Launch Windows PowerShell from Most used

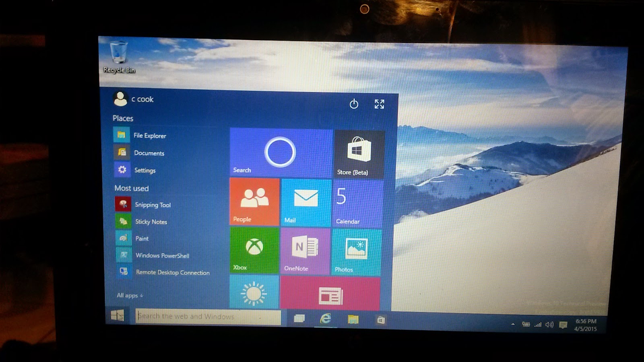coord(153,255)
